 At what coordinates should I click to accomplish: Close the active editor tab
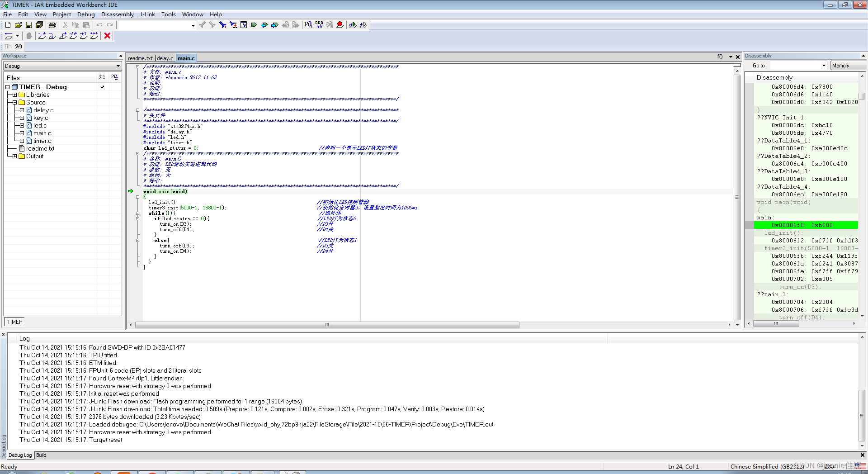pyautogui.click(x=738, y=57)
